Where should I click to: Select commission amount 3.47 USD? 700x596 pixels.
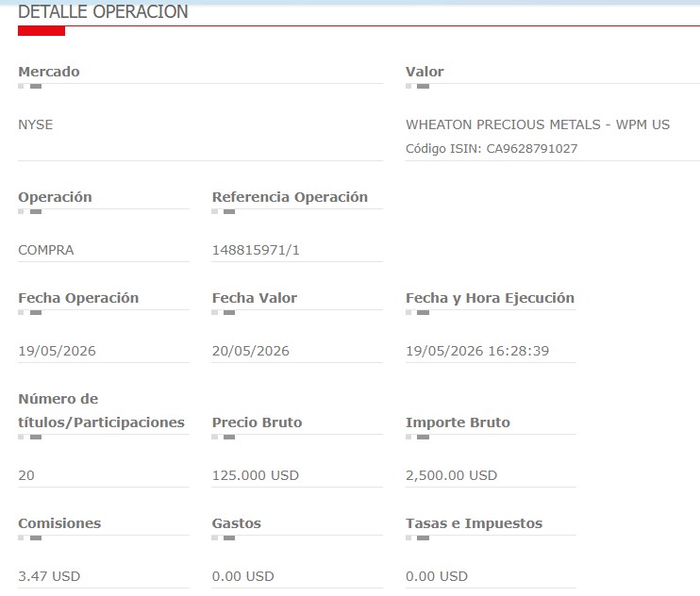[49, 576]
